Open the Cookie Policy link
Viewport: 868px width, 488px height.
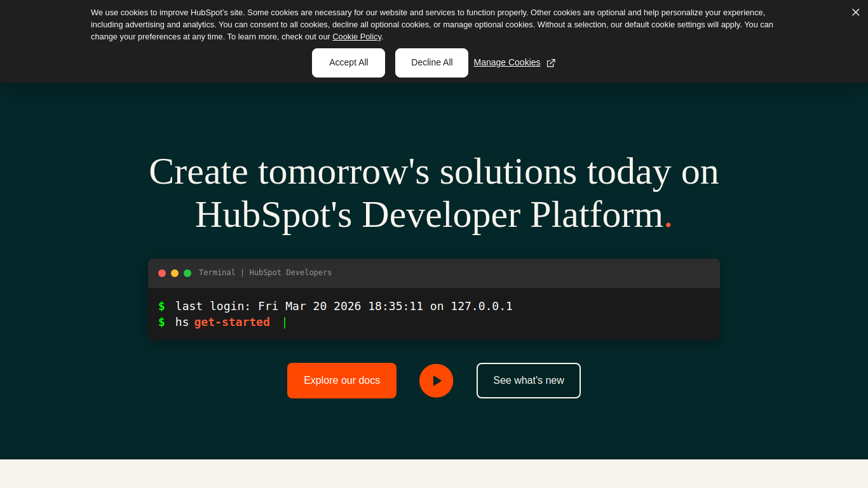click(356, 36)
